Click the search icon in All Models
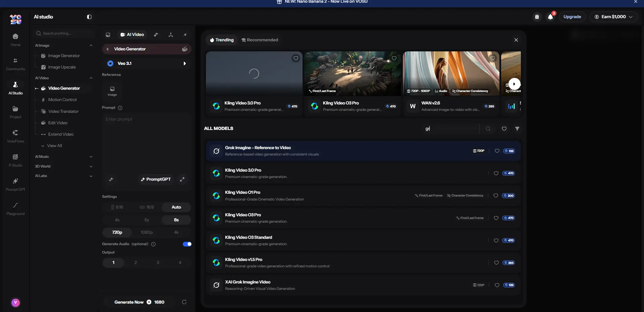 pos(488,129)
